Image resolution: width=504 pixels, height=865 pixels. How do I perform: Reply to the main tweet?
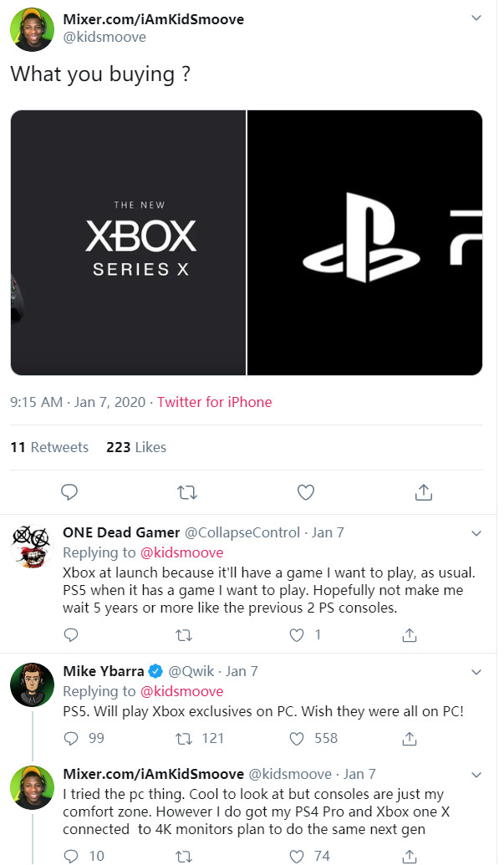(x=70, y=491)
